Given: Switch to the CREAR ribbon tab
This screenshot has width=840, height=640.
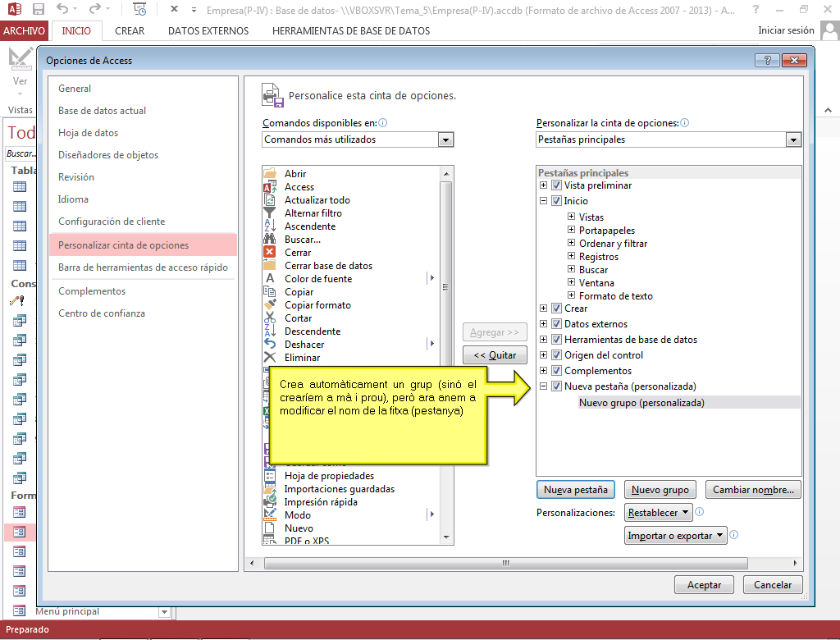Looking at the screenshot, I should pos(130,30).
